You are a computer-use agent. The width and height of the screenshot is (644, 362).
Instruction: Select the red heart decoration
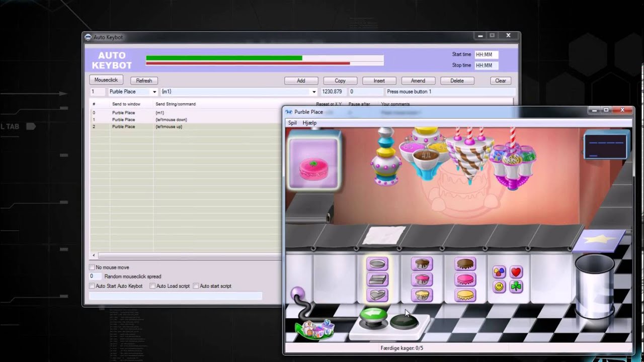click(516, 273)
